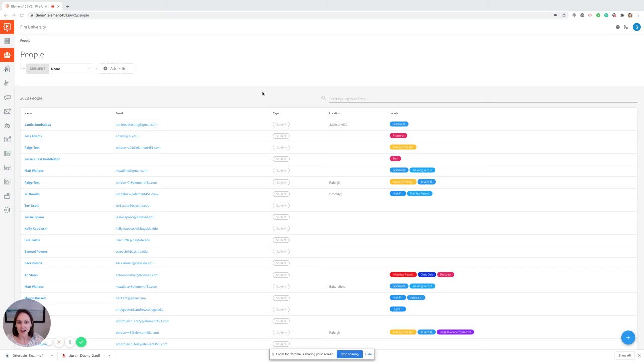Click the search people input field
The width and height of the screenshot is (644, 362).
(x=482, y=99)
